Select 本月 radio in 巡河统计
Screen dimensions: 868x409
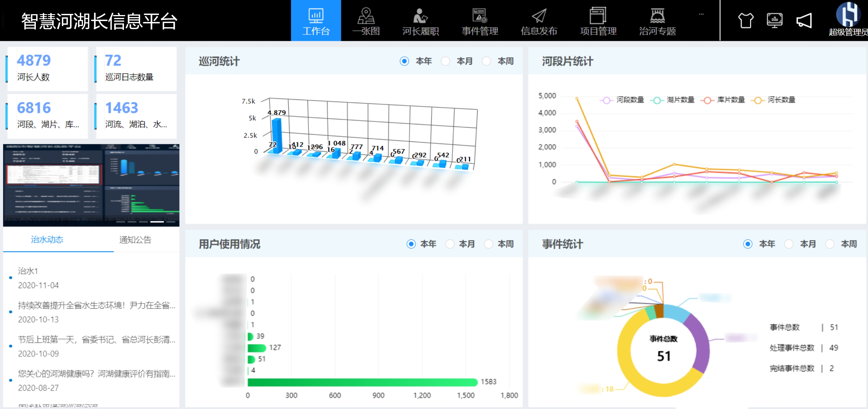click(x=446, y=61)
